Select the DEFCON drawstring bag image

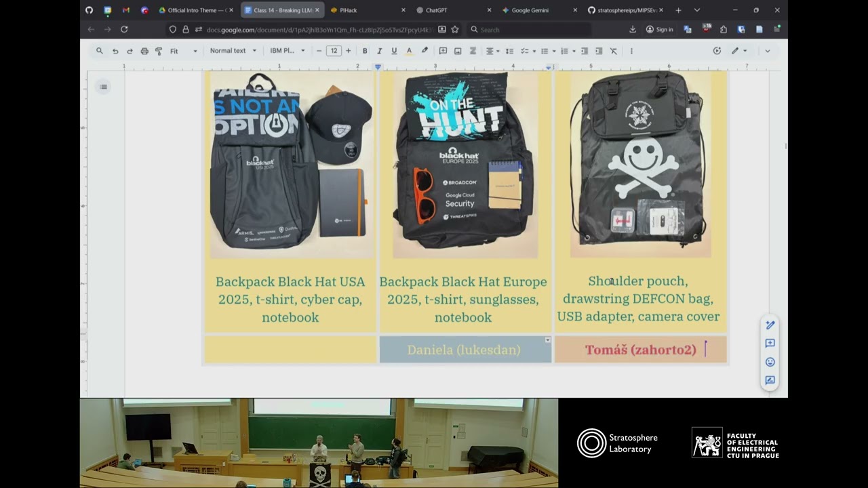(641, 164)
